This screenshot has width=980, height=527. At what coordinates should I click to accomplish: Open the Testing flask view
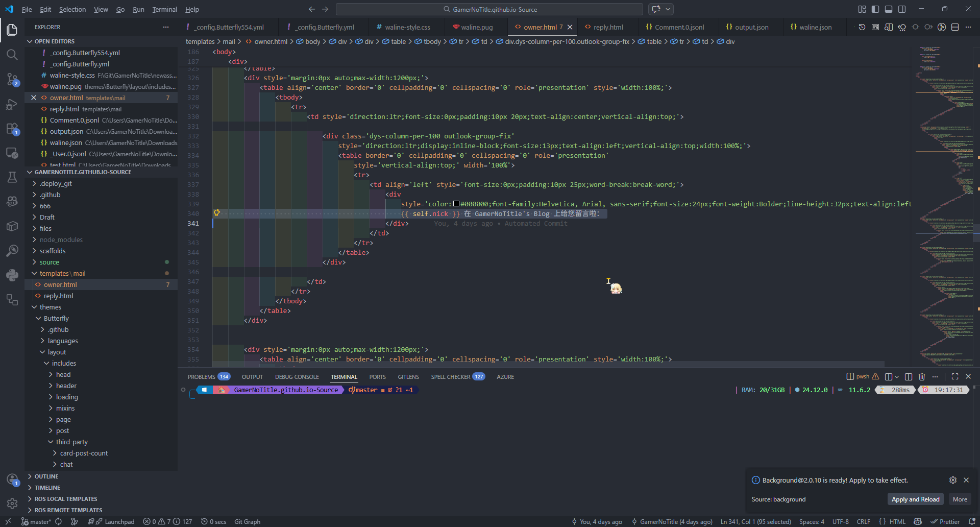click(12, 177)
